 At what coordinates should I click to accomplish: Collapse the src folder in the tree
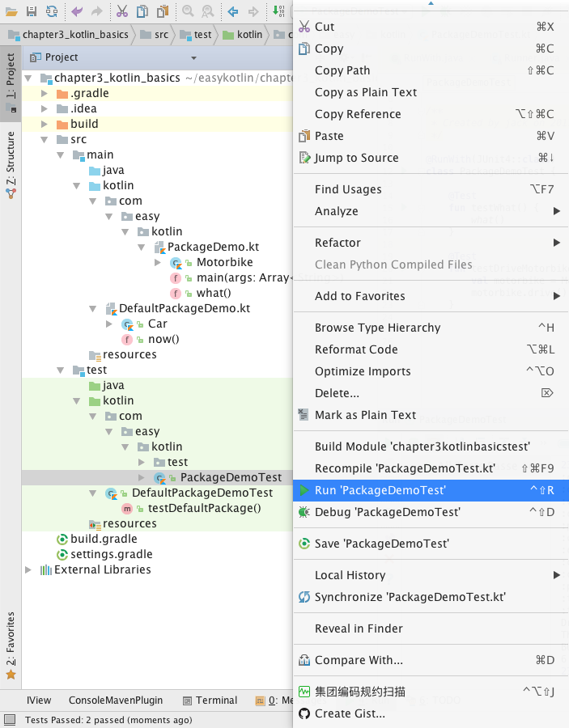45,139
